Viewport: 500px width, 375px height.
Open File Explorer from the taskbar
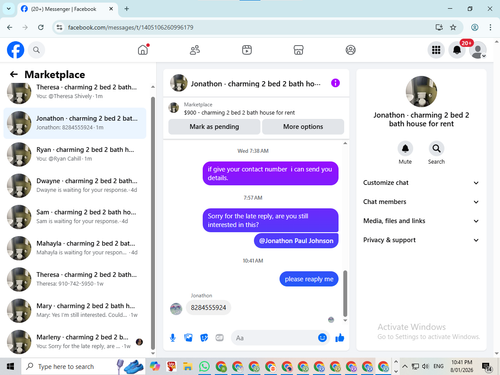click(188, 366)
